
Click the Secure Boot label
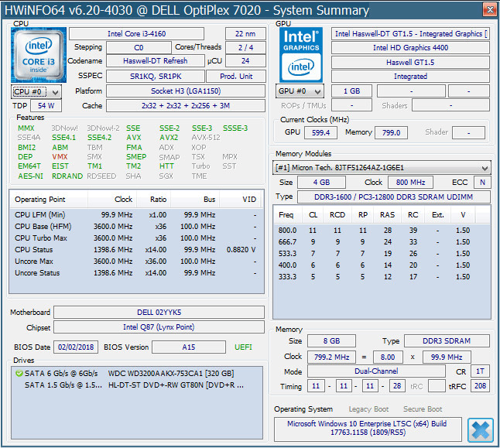pyautogui.click(x=423, y=409)
